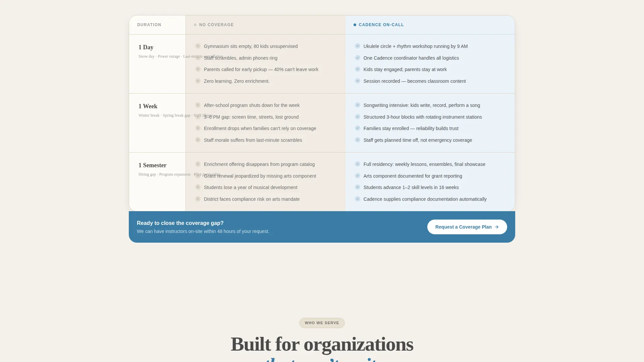This screenshot has height=362, width=644.
Task: Click the x icon beside 'Gymnasium sits empty'
Action: point(198,46)
